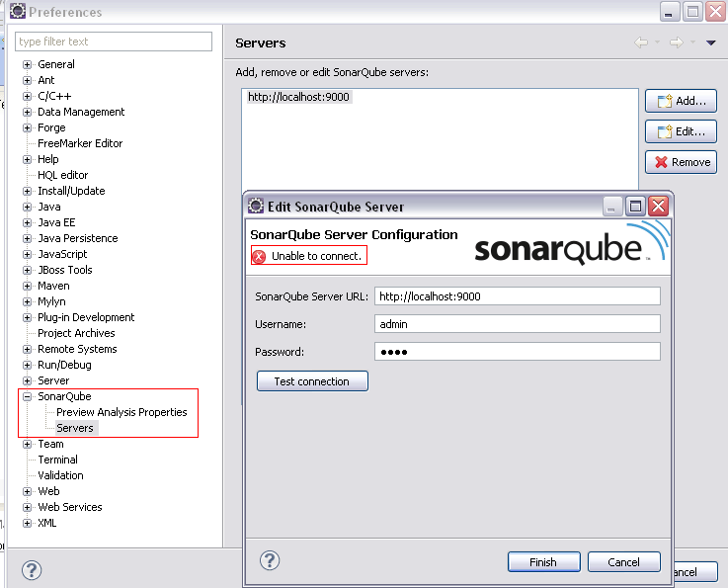The width and height of the screenshot is (728, 588).
Task: Expand the Run/Debug node
Action: point(27,365)
